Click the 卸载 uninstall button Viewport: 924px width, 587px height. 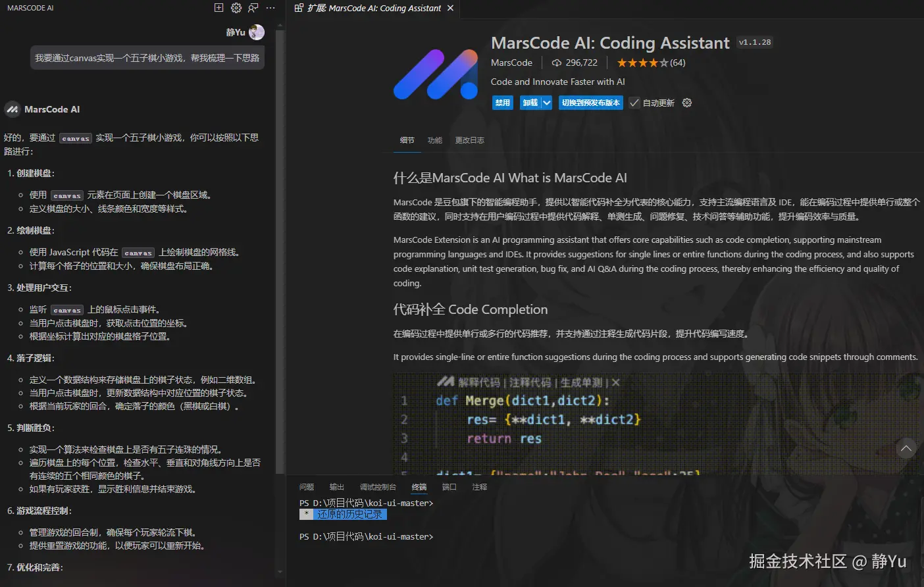click(530, 103)
